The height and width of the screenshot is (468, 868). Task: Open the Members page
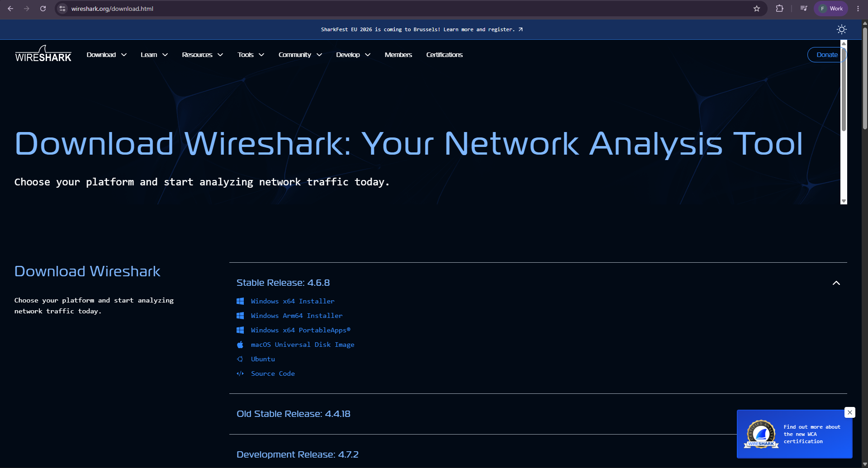[398, 55]
